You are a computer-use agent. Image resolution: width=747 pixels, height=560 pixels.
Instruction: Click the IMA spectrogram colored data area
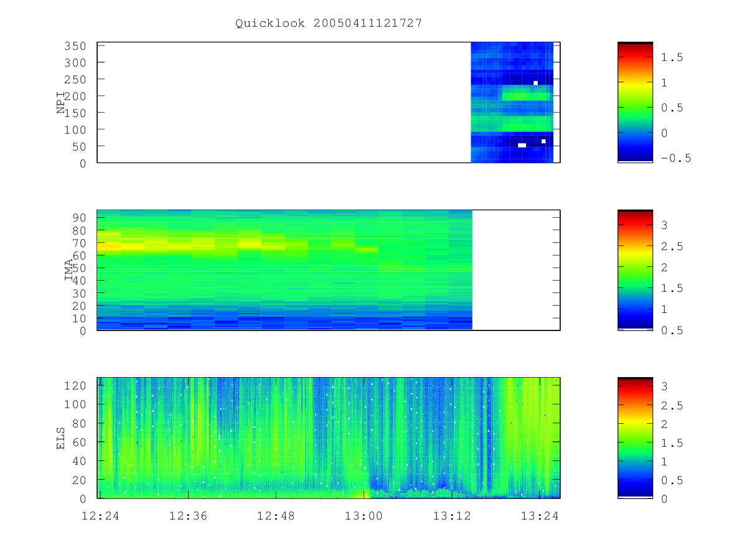(284, 270)
